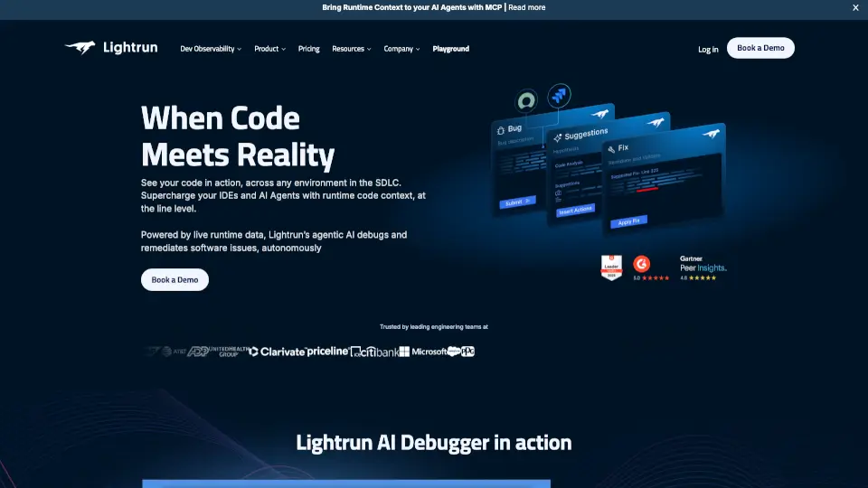Go to the Pricing page

tap(308, 49)
